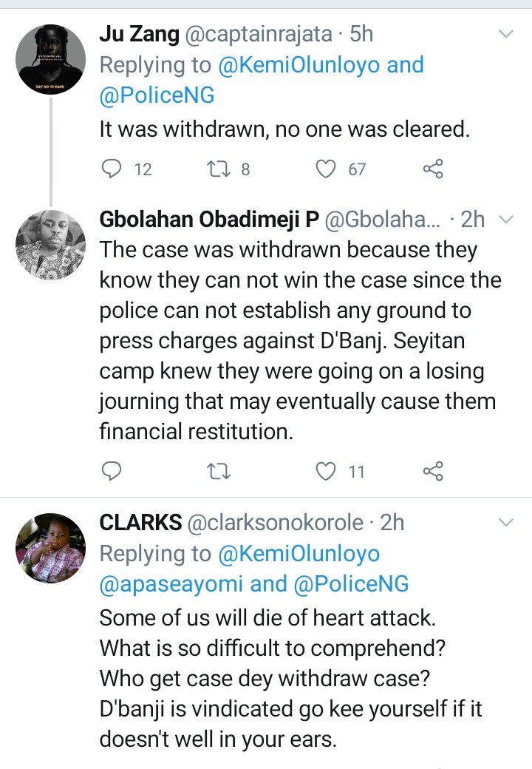
Task: Reply to Gbolahan Obadimeji's tweet
Action: (x=111, y=470)
